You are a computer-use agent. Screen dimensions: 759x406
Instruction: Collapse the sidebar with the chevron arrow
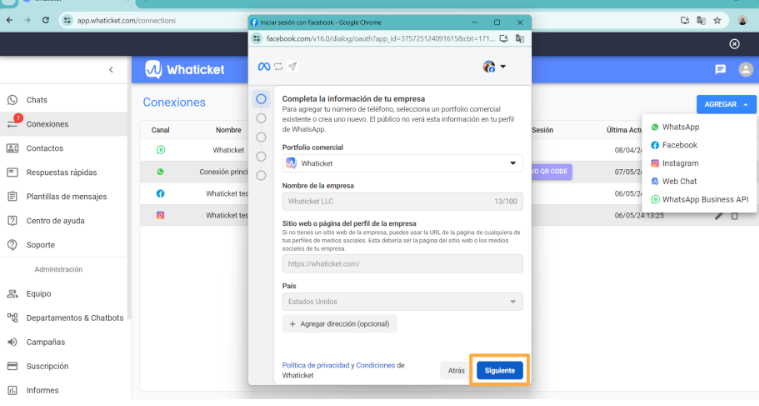pyautogui.click(x=111, y=70)
